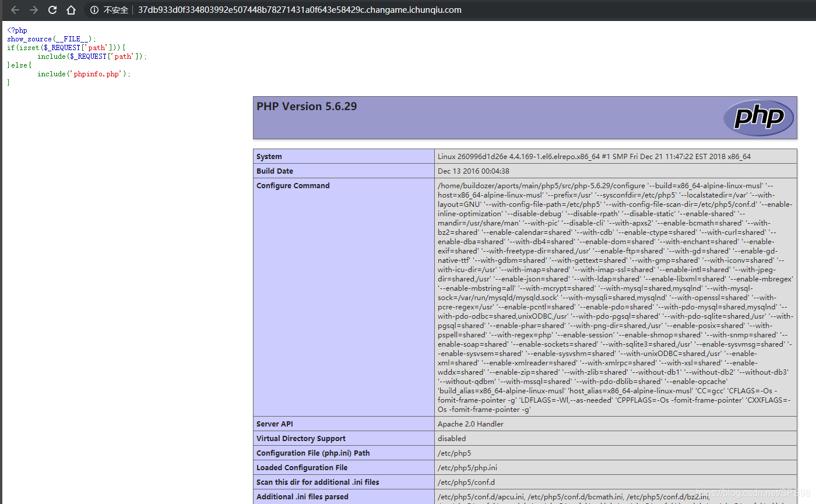Viewport: 816px width, 504px height.
Task: Click the Virtual Directory Support label
Action: pos(301,438)
